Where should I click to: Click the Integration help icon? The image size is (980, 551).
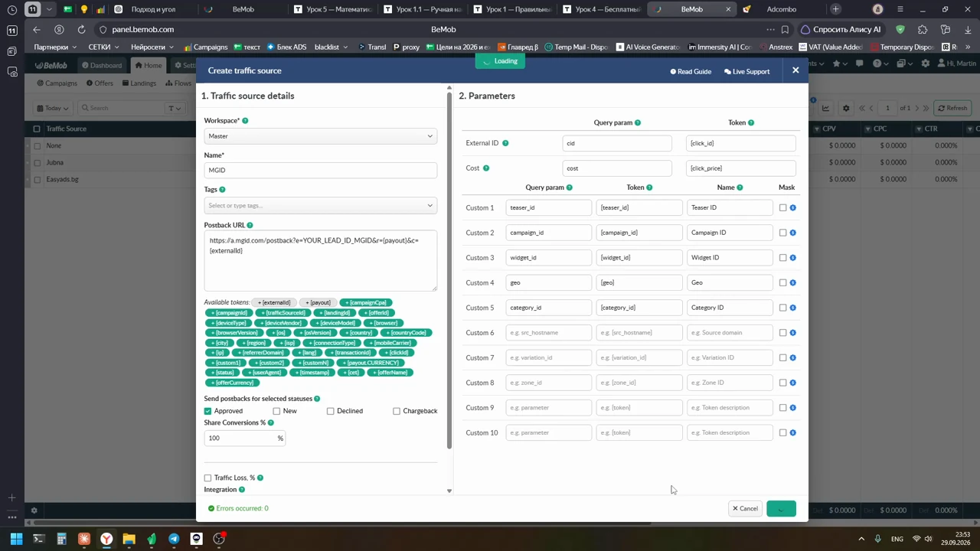(242, 490)
